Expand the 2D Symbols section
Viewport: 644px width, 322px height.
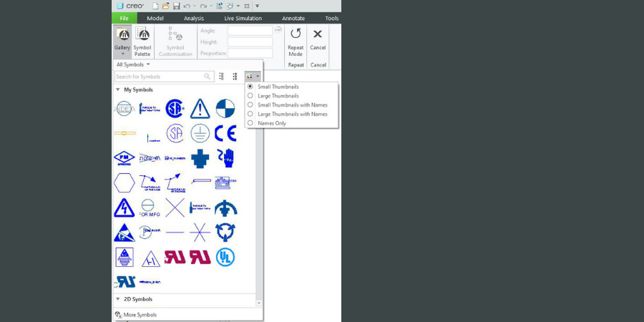pos(117,299)
